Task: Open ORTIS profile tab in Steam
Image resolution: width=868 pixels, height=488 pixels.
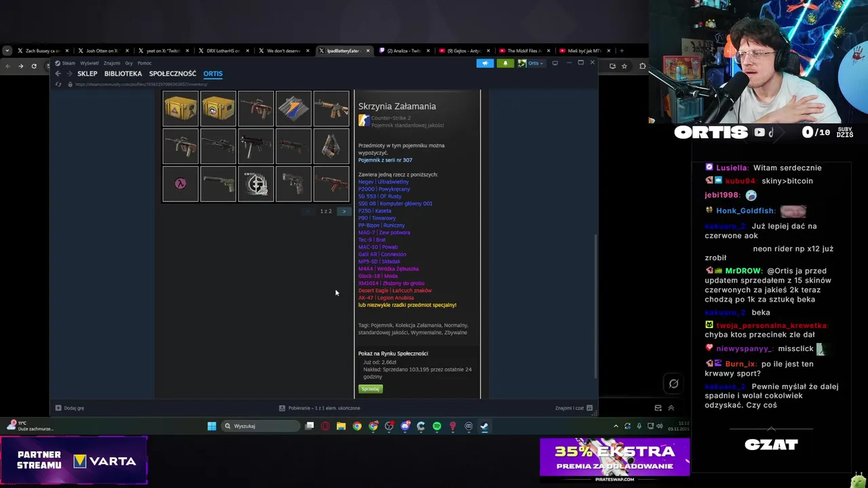Action: click(x=213, y=73)
